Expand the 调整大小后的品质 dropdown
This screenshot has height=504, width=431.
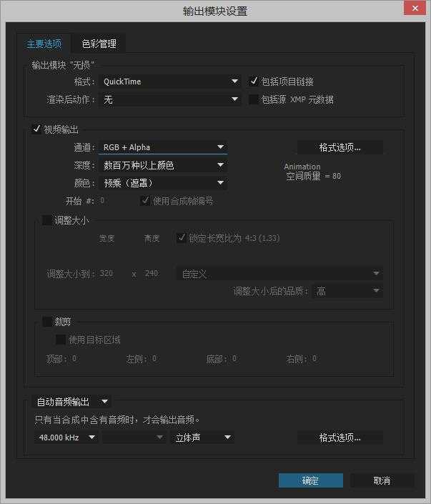tap(347, 291)
